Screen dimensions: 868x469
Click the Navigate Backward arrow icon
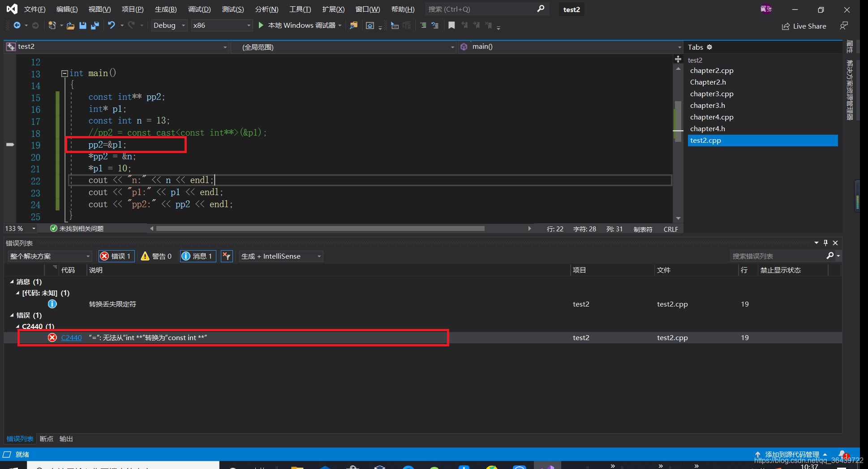pyautogui.click(x=17, y=26)
